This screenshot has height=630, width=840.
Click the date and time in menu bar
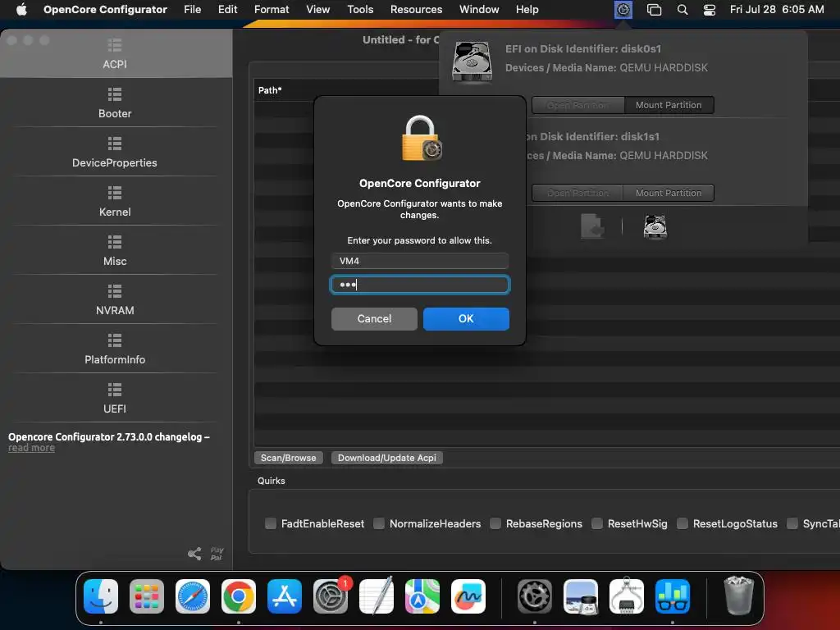[777, 10]
